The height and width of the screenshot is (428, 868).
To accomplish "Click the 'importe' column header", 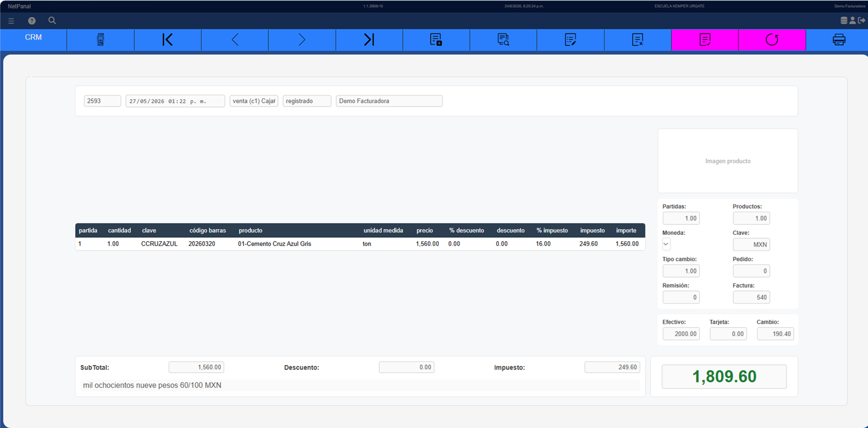I will tap(626, 230).
